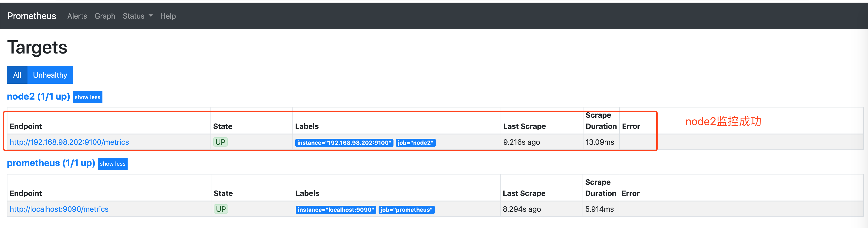This screenshot has width=868, height=228.
Task: Switch to Unhealthy targets filter
Action: [50, 75]
